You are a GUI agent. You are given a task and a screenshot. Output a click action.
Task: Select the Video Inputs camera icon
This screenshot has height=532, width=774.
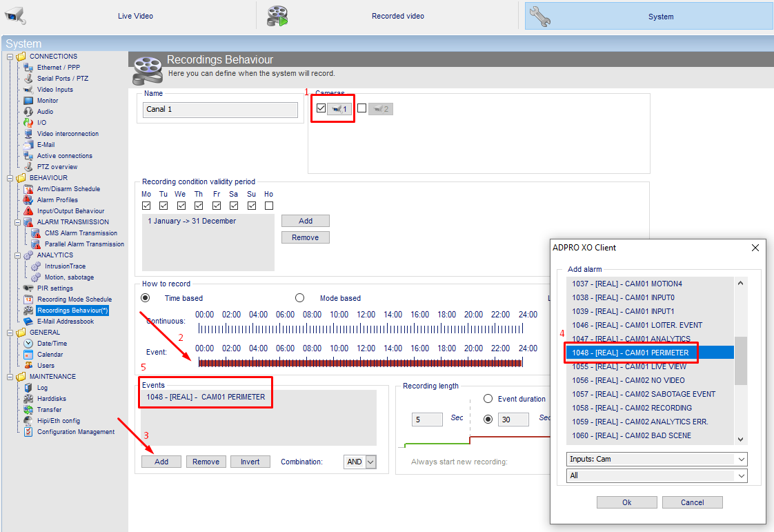coord(29,90)
